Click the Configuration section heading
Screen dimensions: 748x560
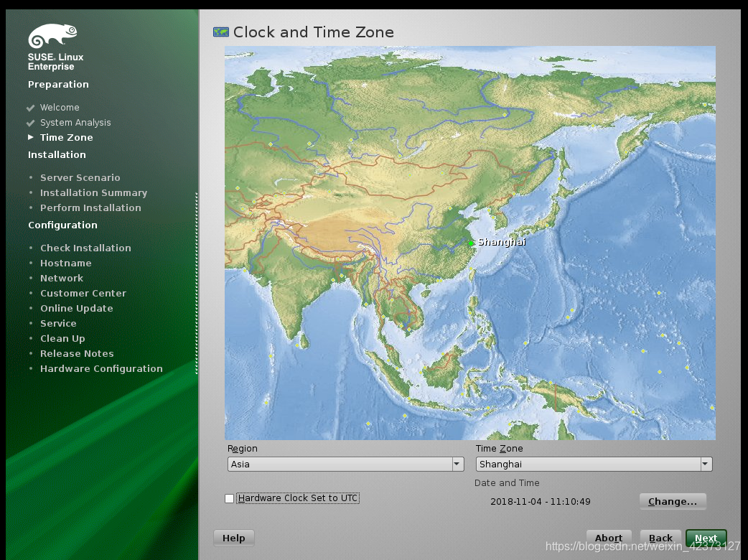pyautogui.click(x=62, y=225)
